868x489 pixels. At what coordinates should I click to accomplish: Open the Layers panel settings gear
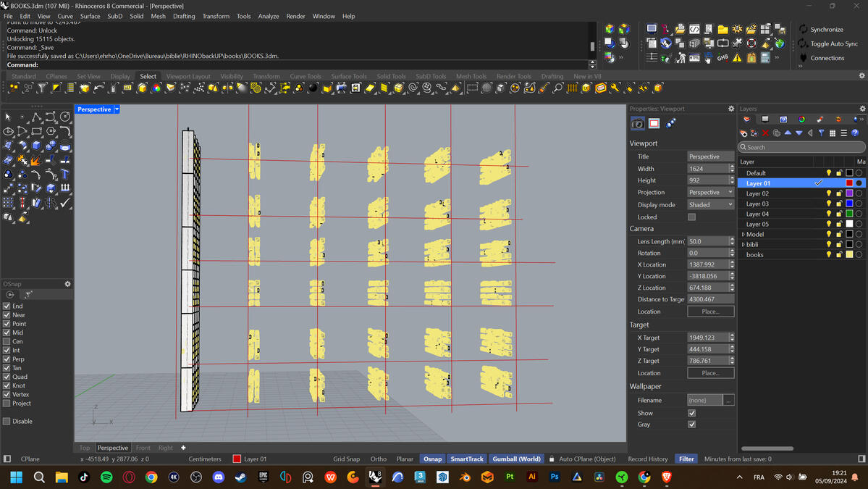862,109
